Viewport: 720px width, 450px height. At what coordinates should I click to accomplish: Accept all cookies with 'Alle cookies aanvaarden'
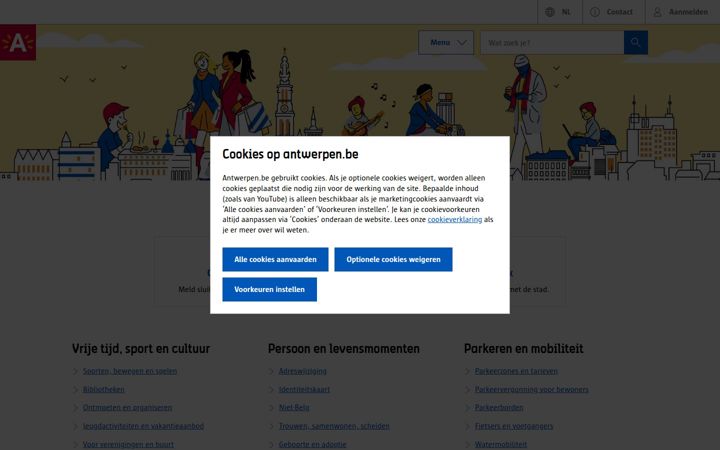[x=276, y=259]
